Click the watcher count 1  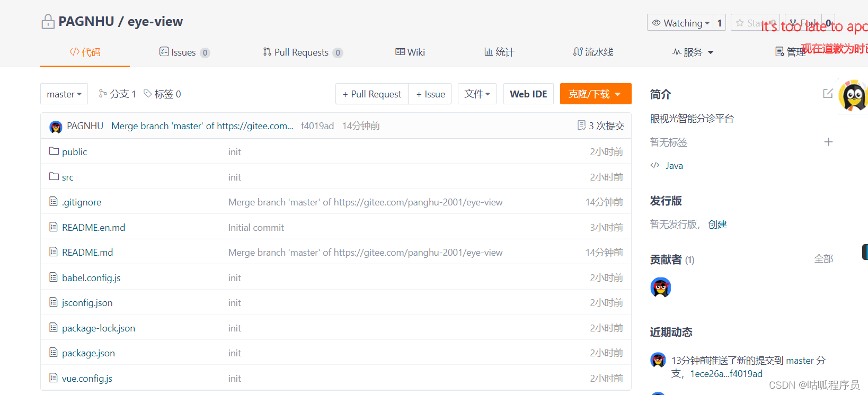click(x=720, y=23)
